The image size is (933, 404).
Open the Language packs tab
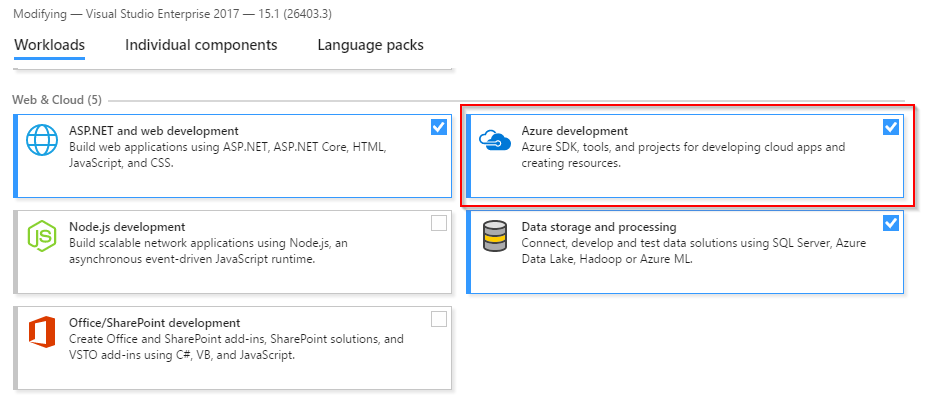(371, 45)
